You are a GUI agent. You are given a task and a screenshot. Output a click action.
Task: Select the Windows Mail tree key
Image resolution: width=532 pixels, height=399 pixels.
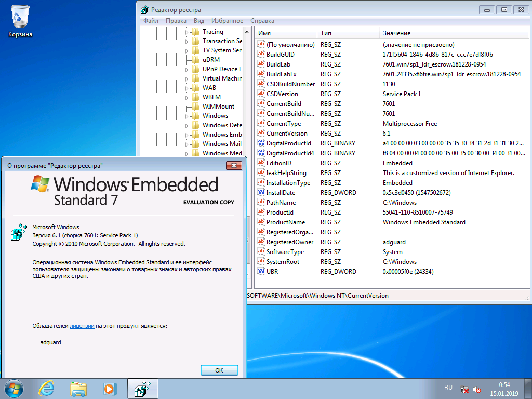click(222, 144)
